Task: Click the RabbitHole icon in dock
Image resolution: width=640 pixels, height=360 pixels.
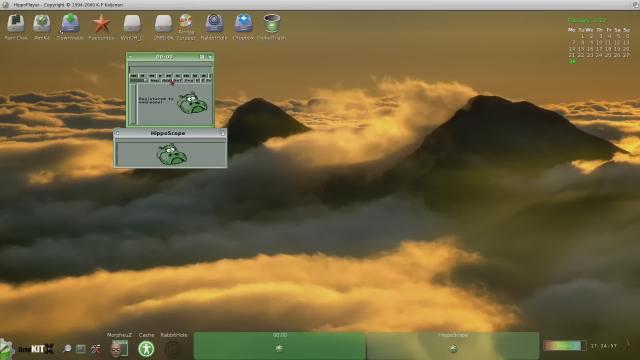Action: tap(173, 349)
